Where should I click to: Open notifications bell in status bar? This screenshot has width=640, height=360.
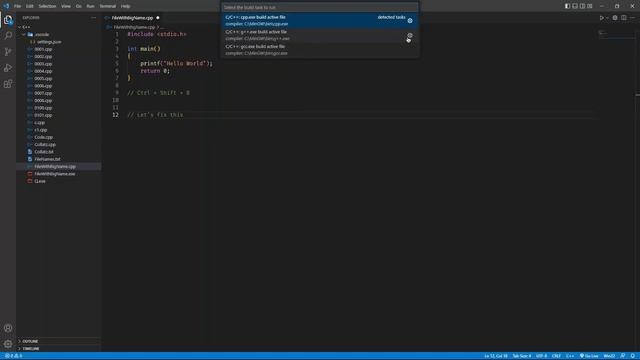633,356
